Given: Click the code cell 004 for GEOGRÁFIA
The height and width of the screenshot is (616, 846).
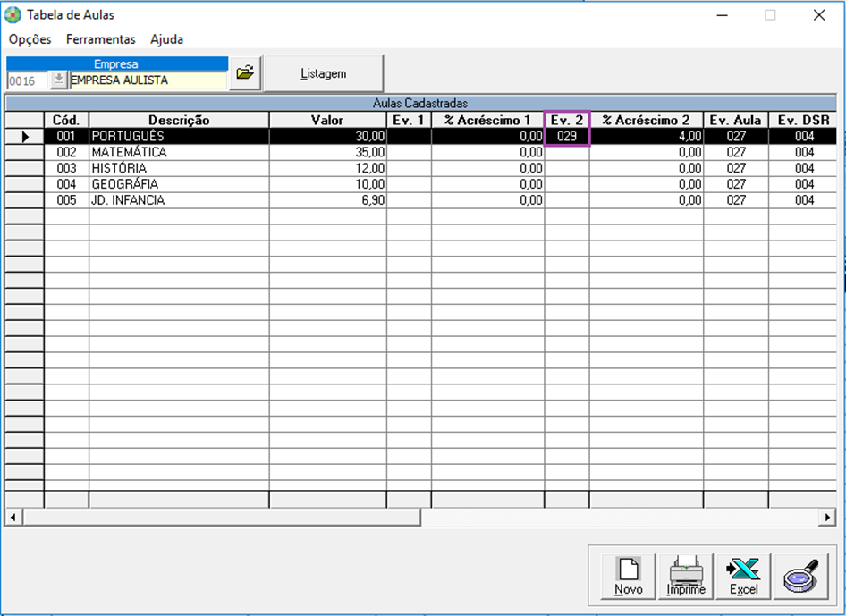Looking at the screenshot, I should coord(66,184).
